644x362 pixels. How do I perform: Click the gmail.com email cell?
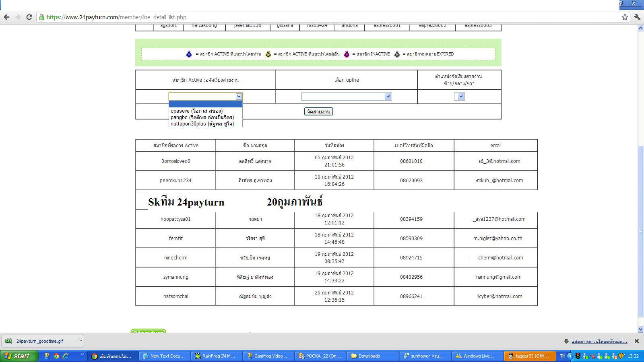click(x=496, y=277)
